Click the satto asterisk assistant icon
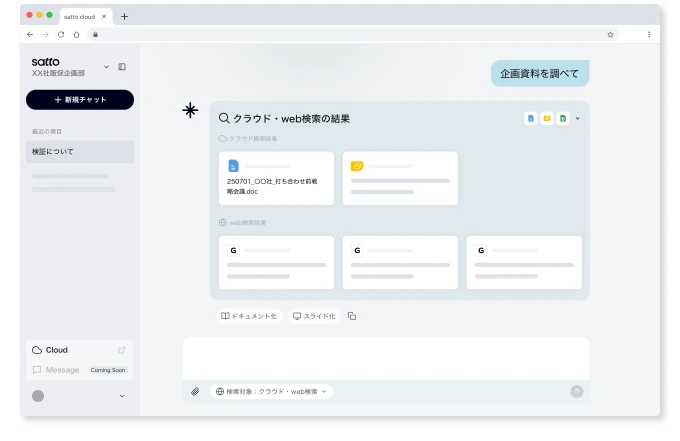The width and height of the screenshot is (680, 441). (190, 110)
